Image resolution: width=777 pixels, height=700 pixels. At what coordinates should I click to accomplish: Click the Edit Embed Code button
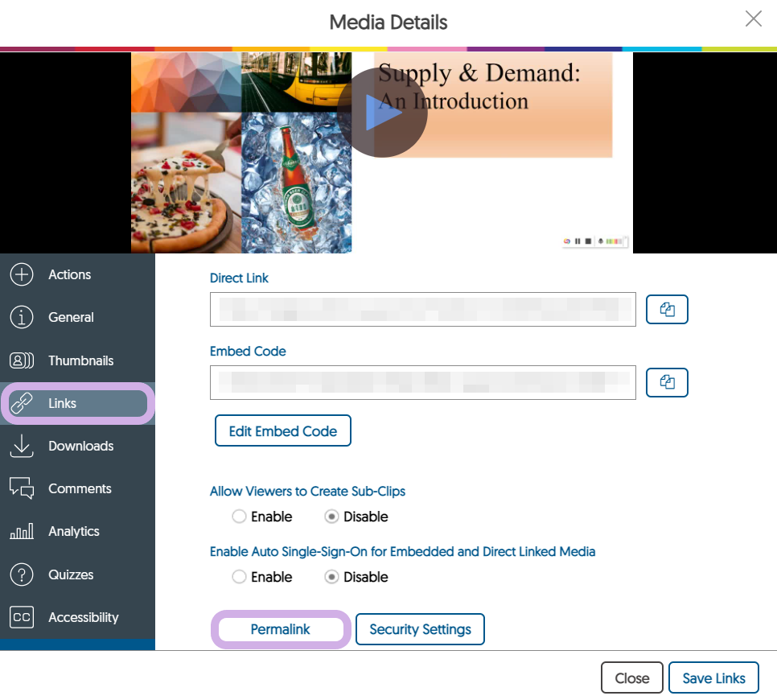pyautogui.click(x=282, y=431)
